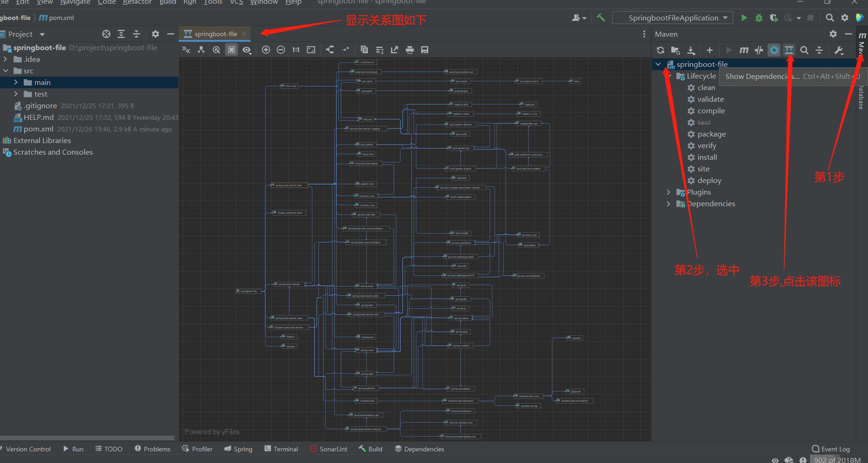
Task: Open Refactor menu
Action: [x=137, y=2]
